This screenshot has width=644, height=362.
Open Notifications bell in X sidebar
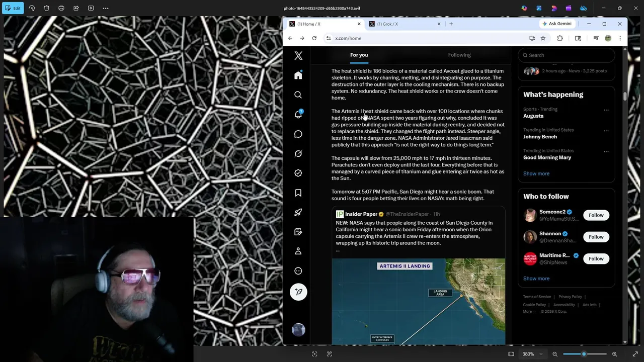coord(298,114)
